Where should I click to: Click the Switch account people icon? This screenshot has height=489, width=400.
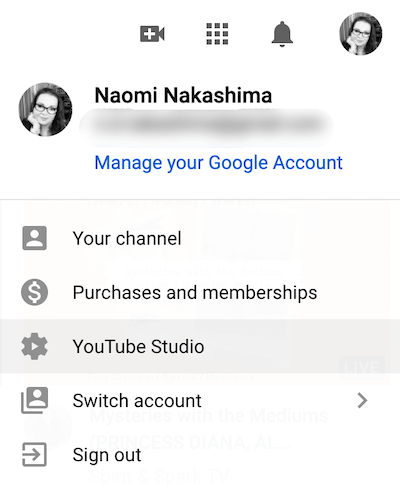point(34,400)
